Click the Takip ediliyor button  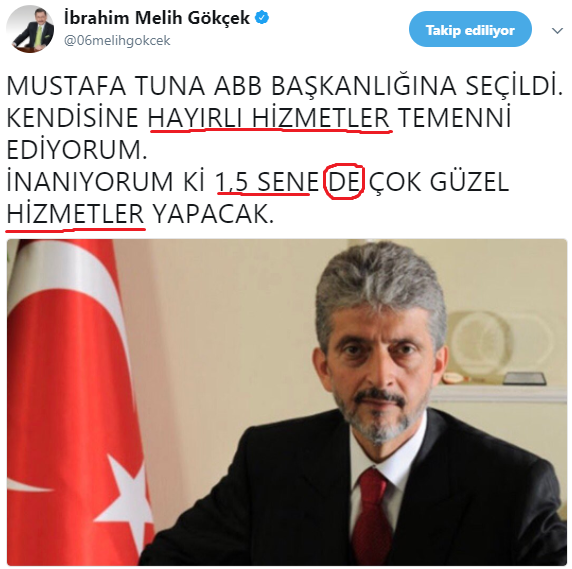(x=470, y=29)
